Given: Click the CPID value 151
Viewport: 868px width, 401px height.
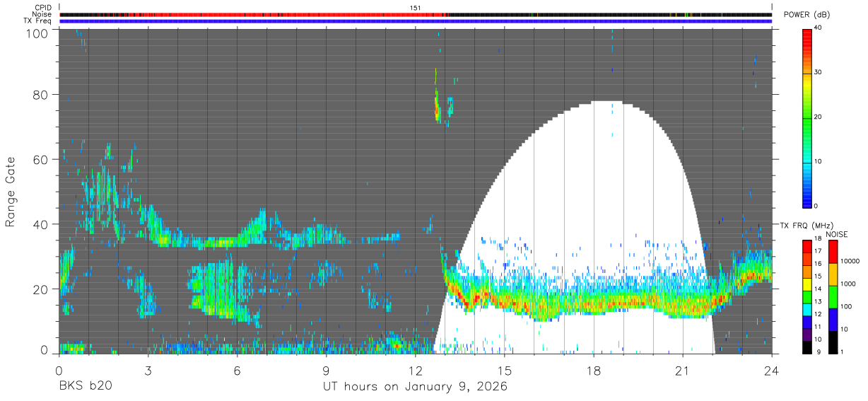Looking at the screenshot, I should tap(416, 8).
